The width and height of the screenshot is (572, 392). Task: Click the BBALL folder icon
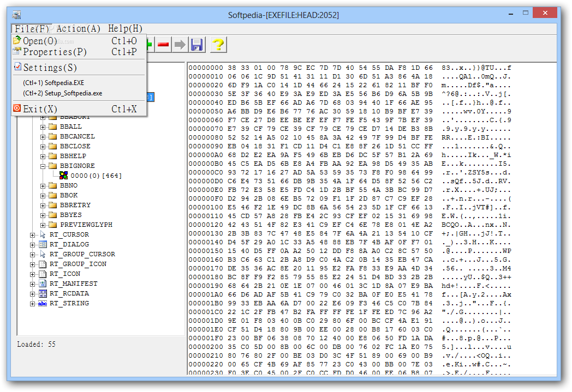pos(53,127)
